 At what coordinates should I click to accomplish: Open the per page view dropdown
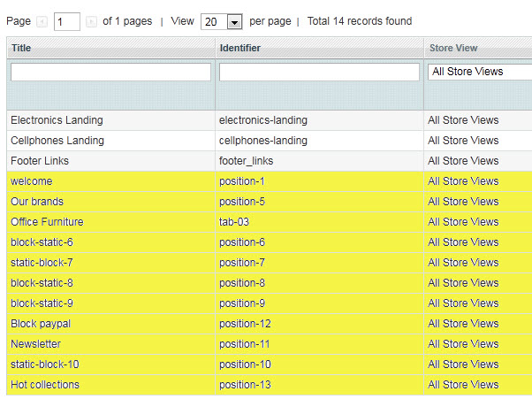pyautogui.click(x=222, y=22)
